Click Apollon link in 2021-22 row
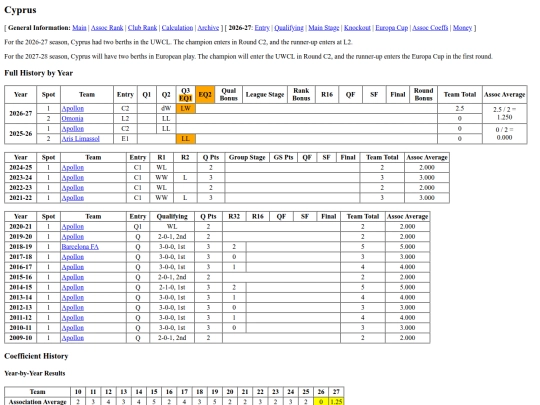 [x=73, y=198]
